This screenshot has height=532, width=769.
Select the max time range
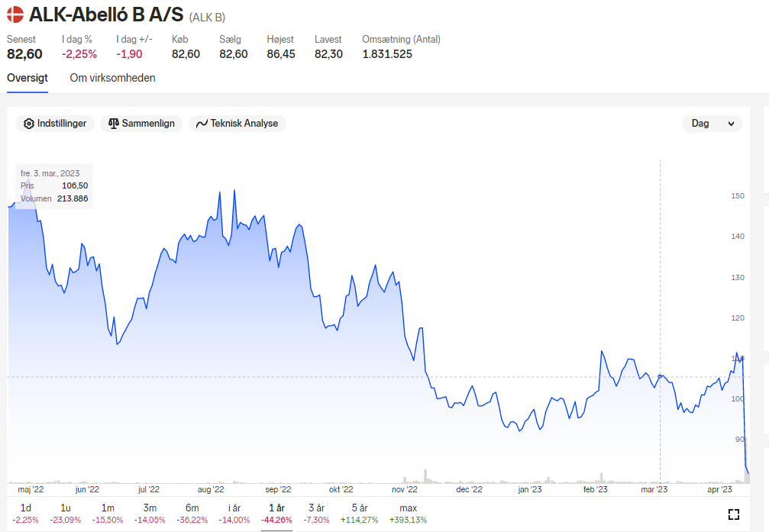[408, 514]
